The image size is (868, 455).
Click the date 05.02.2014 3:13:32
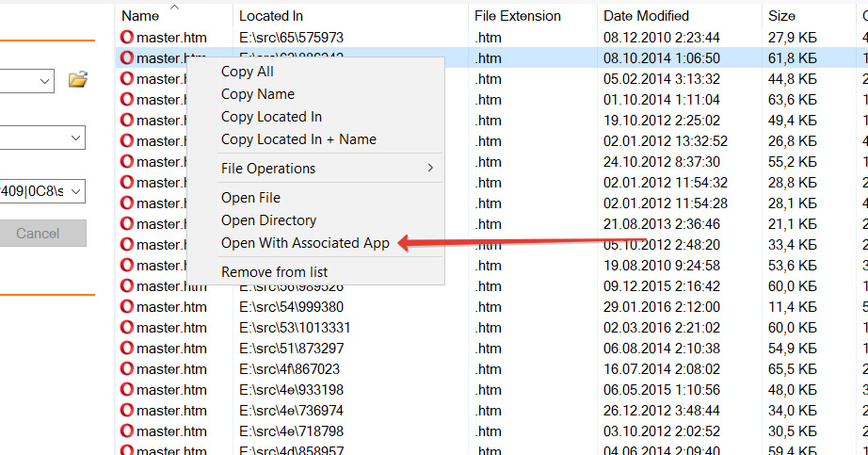point(662,79)
